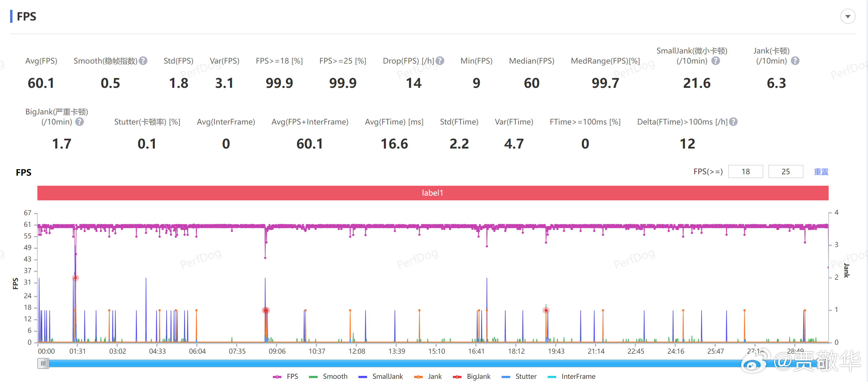
Task: Click the FPS threshold field showing 18
Action: 745,171
